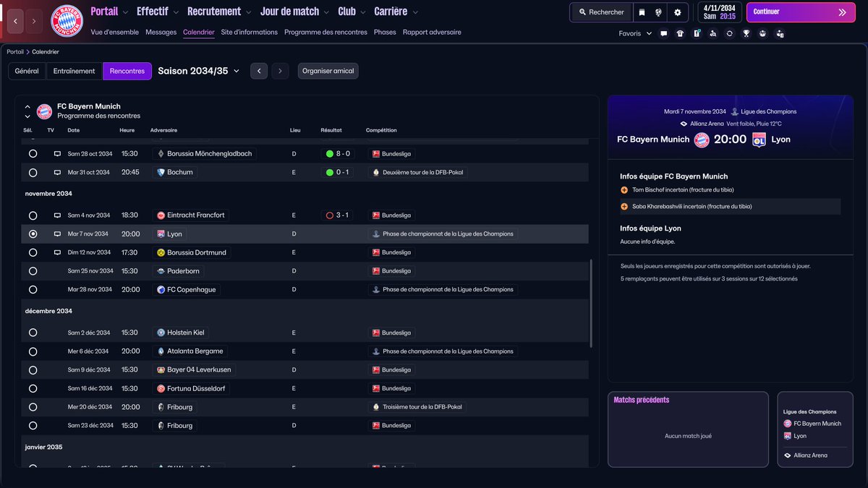The width and height of the screenshot is (868, 488).
Task: Click the Bayern crest in the match preview header
Action: click(702, 140)
